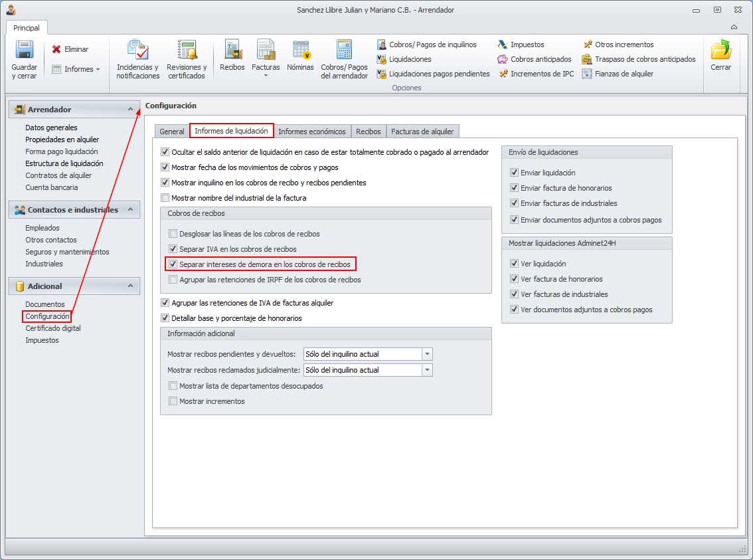The image size is (753, 560).
Task: Click the Cerrar folder icon
Action: coord(721,49)
